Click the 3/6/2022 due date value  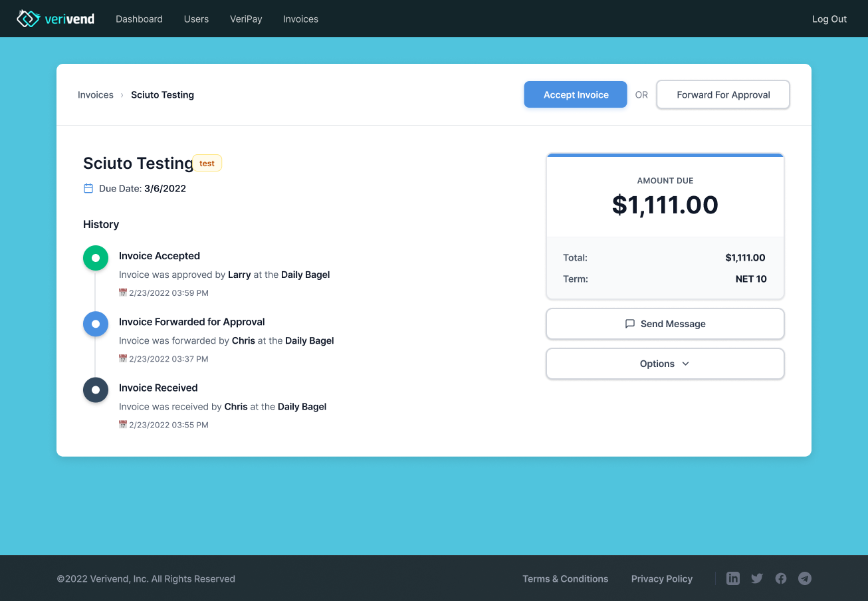click(165, 188)
